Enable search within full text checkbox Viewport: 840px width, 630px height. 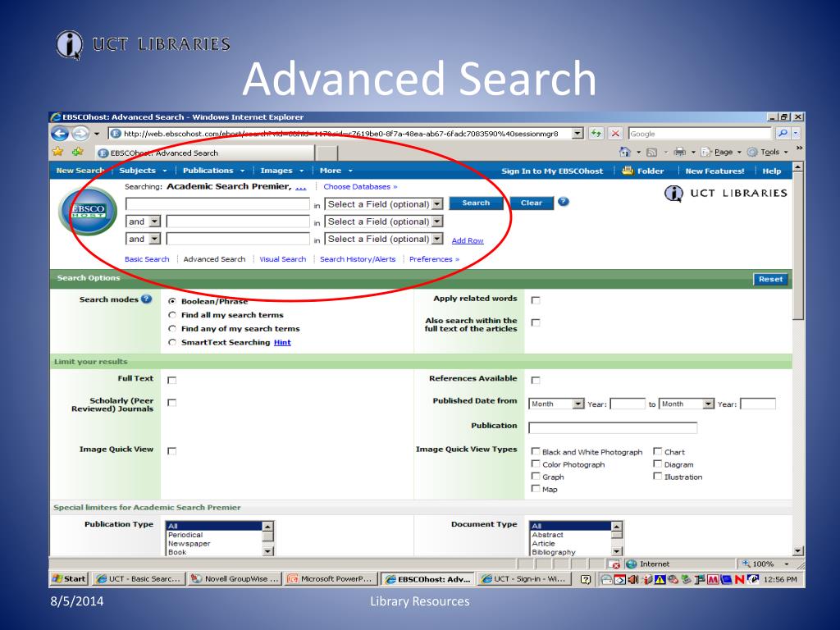(535, 322)
